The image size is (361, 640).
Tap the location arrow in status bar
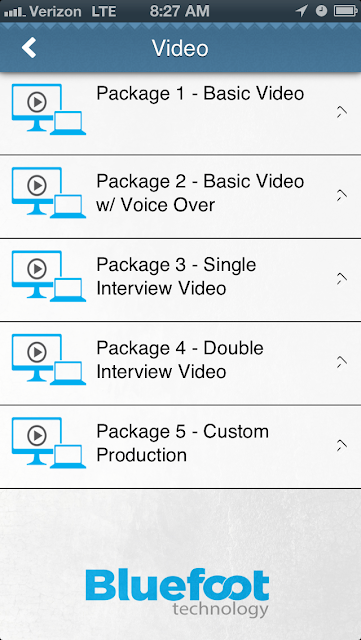(x=301, y=11)
